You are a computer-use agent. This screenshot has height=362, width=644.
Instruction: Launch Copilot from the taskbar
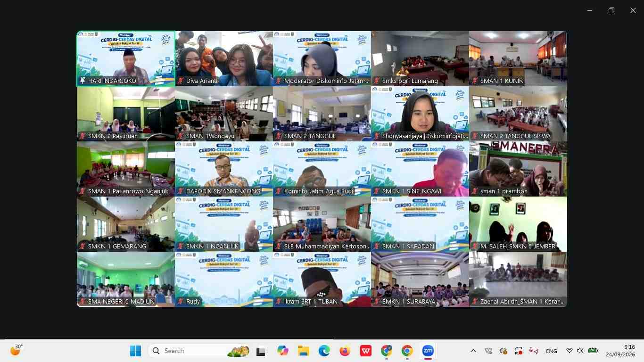pyautogui.click(x=283, y=351)
